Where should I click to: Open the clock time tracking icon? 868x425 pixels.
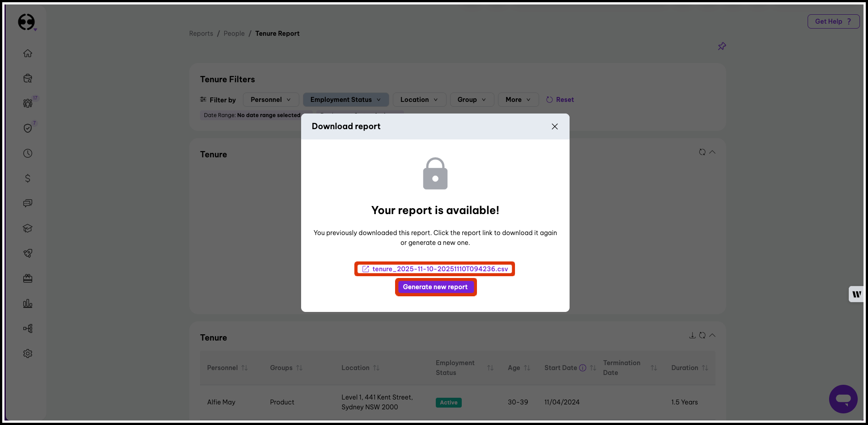pyautogui.click(x=28, y=153)
